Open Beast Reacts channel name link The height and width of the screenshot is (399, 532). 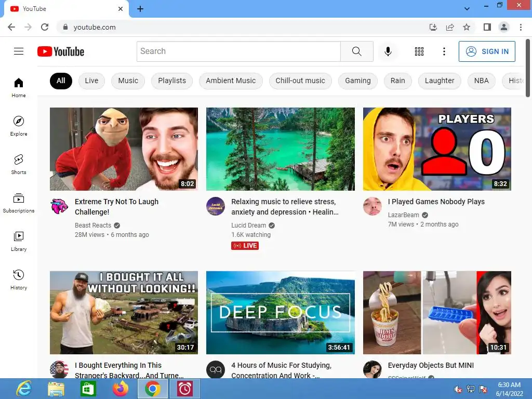[x=93, y=225]
